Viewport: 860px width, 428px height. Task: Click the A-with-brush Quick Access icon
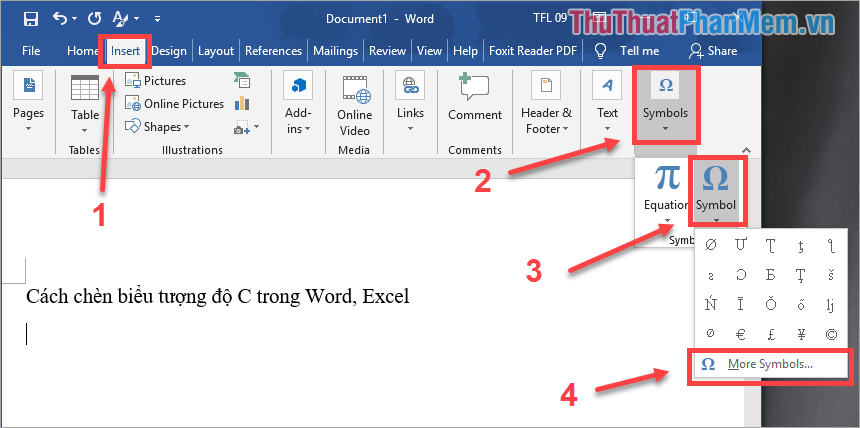[x=120, y=19]
